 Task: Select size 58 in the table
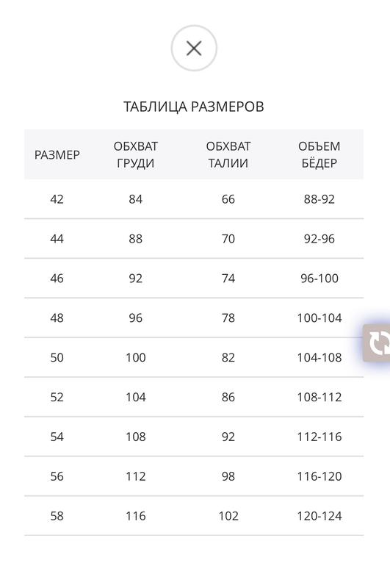coord(57,516)
